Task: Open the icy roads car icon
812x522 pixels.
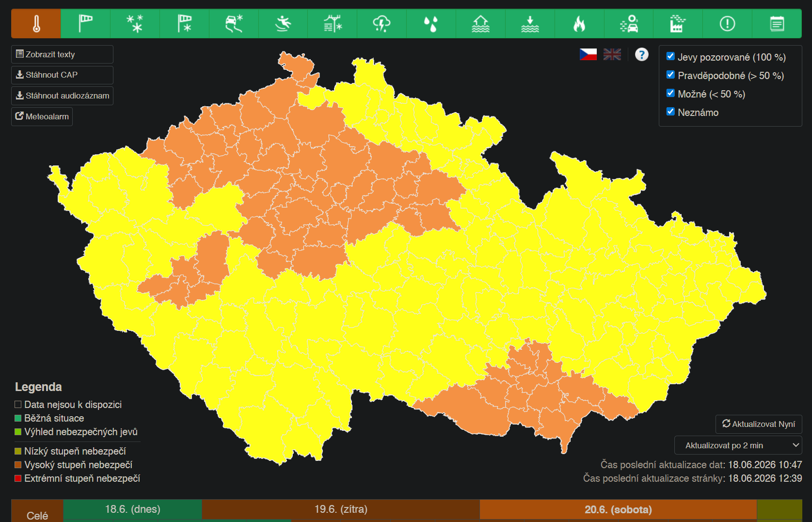Action: point(234,23)
